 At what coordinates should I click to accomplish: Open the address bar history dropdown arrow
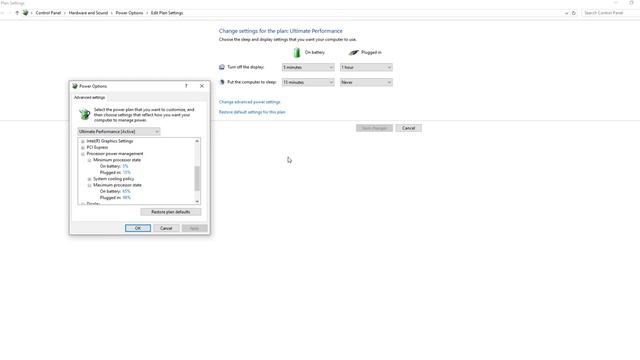(x=566, y=13)
